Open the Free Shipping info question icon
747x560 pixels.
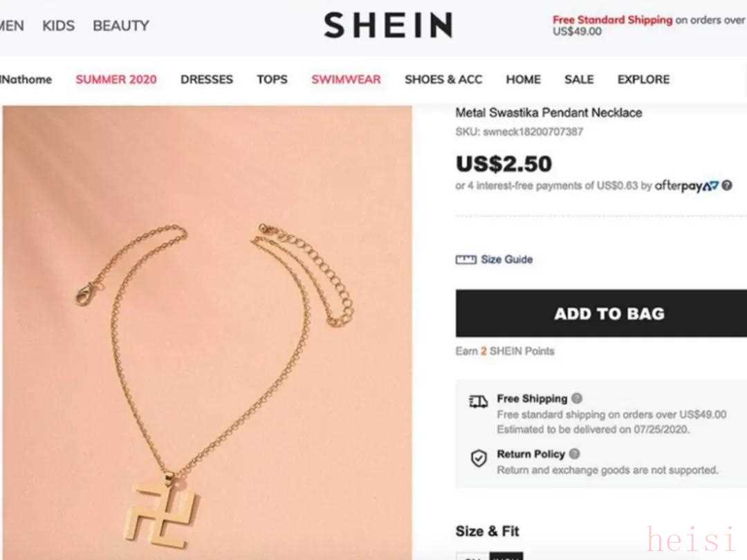tap(576, 398)
